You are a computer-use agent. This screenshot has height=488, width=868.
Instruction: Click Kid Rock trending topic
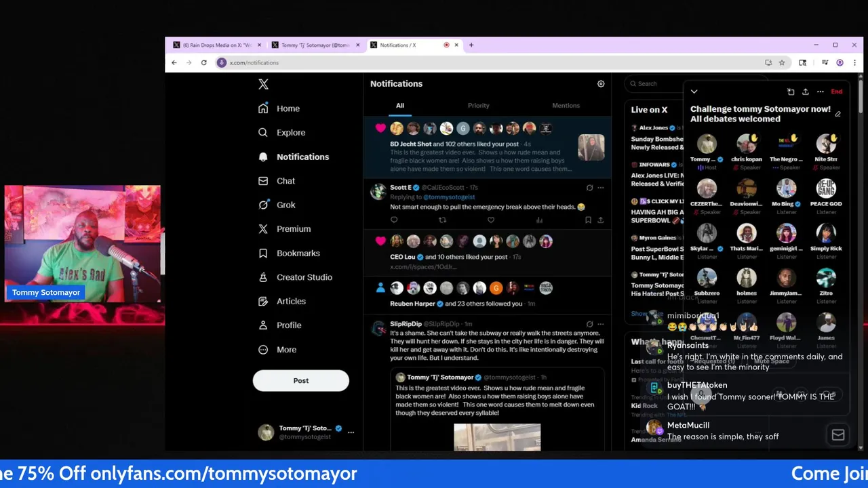(644, 406)
